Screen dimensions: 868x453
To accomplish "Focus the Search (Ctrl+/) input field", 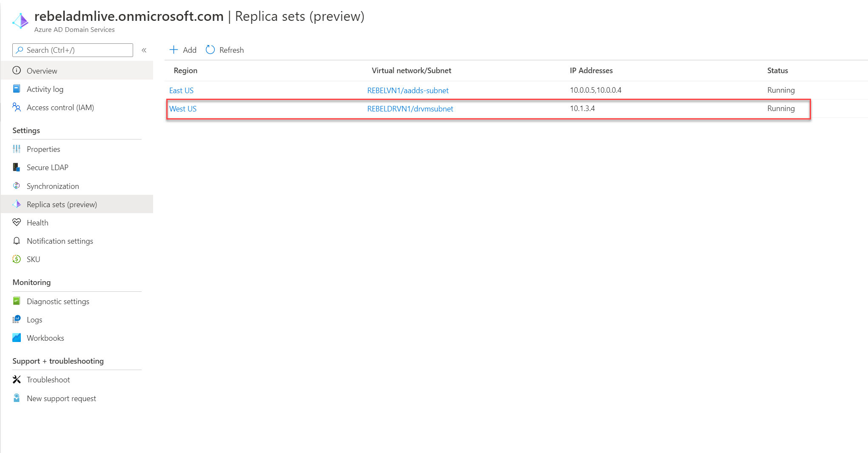I will (x=73, y=50).
